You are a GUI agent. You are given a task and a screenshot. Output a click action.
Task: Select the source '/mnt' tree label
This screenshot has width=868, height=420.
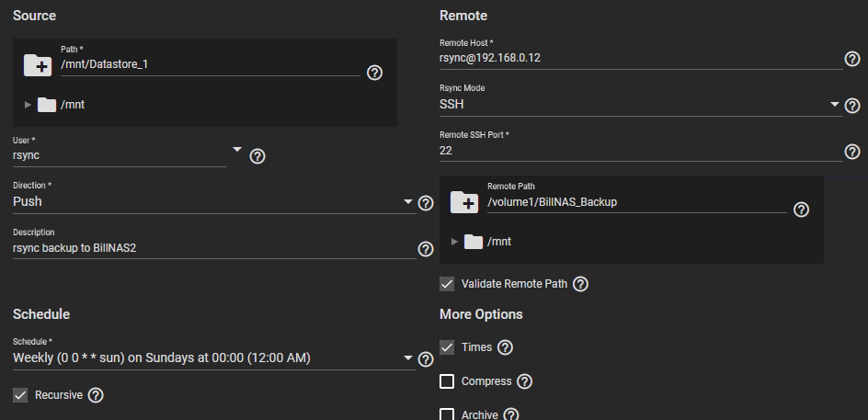[x=73, y=105]
